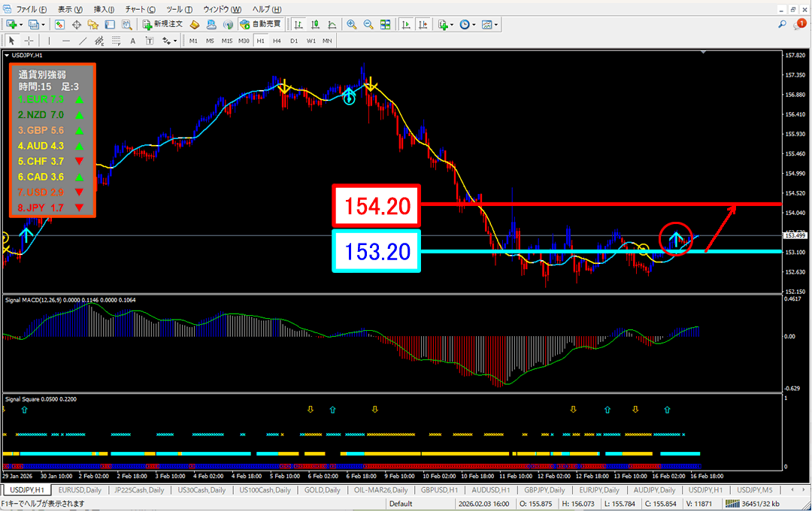Expand the chart templates dropdown
This screenshot has height=512, width=812.
coord(496,24)
